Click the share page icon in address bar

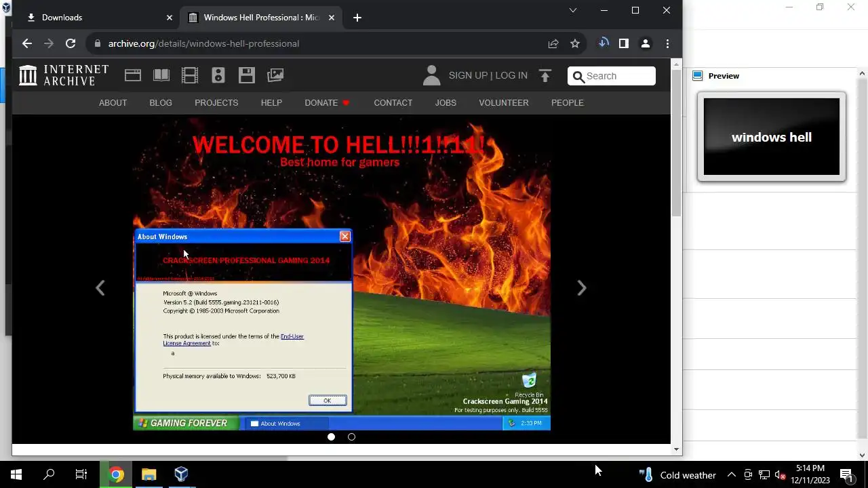553,43
